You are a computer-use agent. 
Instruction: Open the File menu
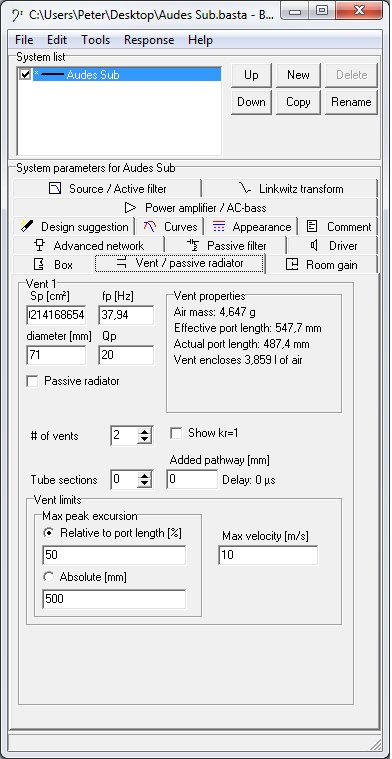coord(24,40)
